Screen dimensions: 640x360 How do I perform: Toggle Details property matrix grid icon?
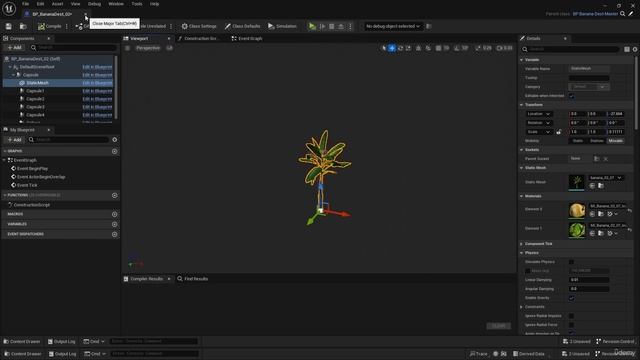[x=627, y=49]
